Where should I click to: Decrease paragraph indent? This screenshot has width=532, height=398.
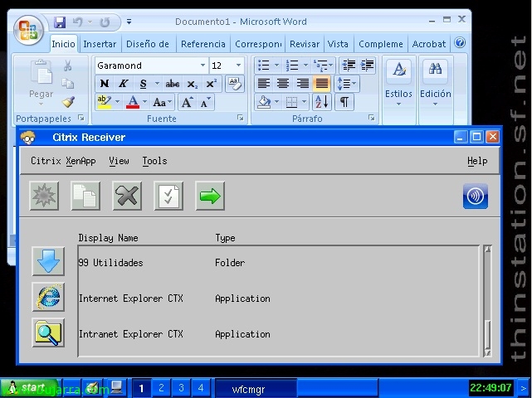(x=349, y=66)
